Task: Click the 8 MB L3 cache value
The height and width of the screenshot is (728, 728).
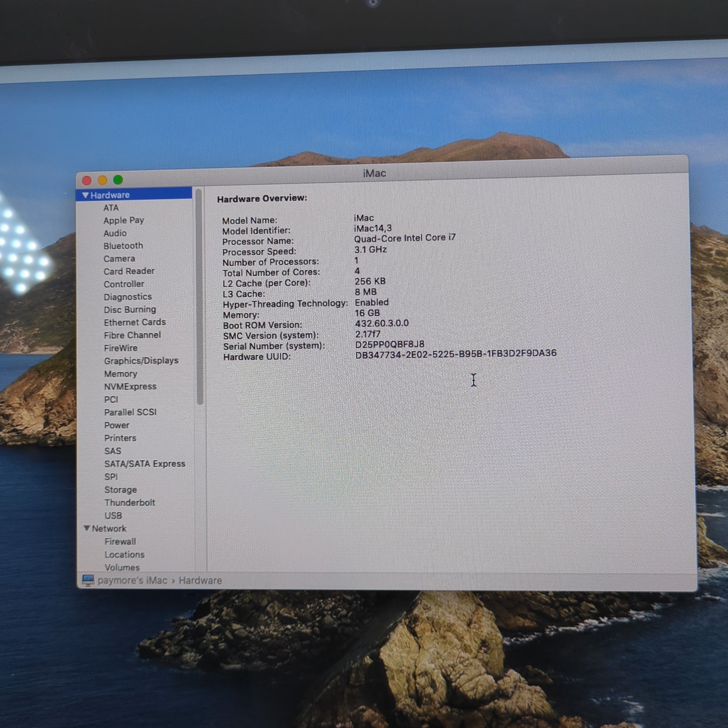Action: [x=365, y=292]
